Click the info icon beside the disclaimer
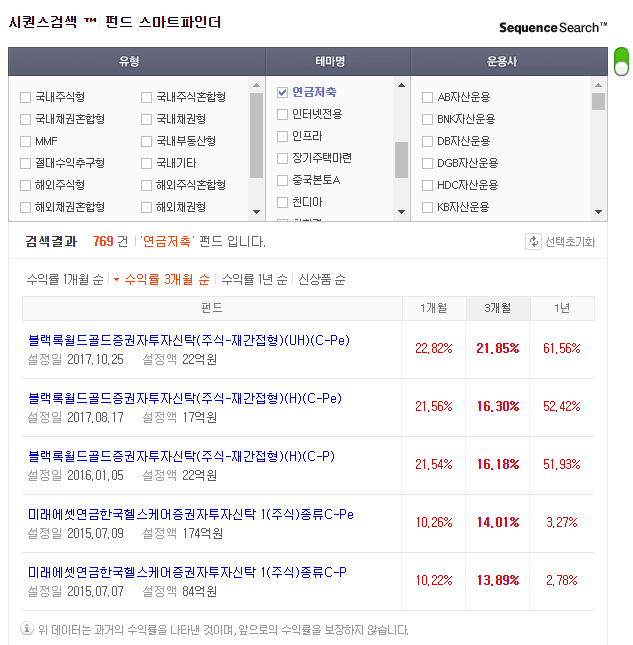The image size is (633, 645). pyautogui.click(x=27, y=629)
